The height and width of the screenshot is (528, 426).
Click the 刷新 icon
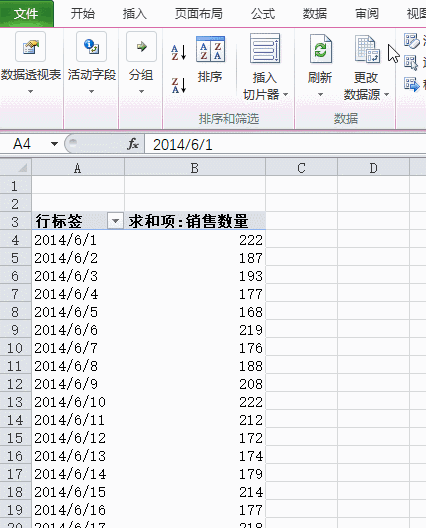(x=320, y=49)
